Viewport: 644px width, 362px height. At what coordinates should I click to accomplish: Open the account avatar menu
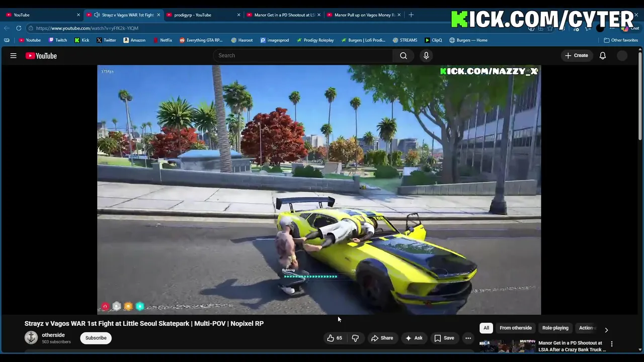pyautogui.click(x=622, y=56)
